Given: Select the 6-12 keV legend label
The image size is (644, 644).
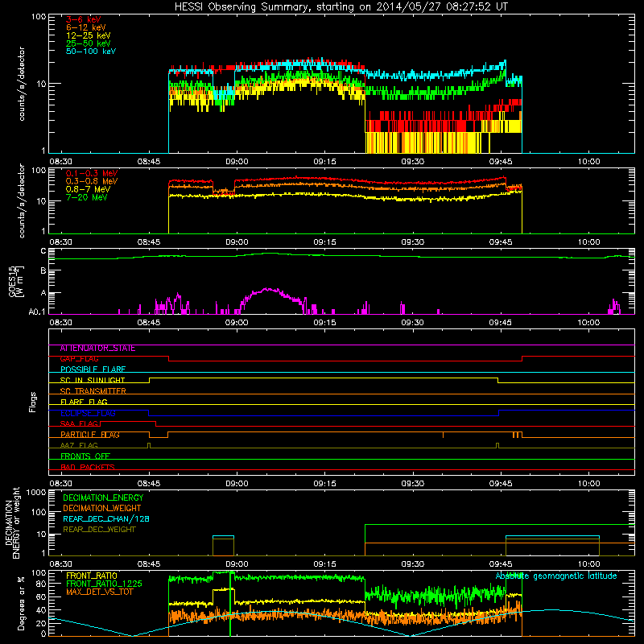Looking at the screenshot, I should pos(86,27).
